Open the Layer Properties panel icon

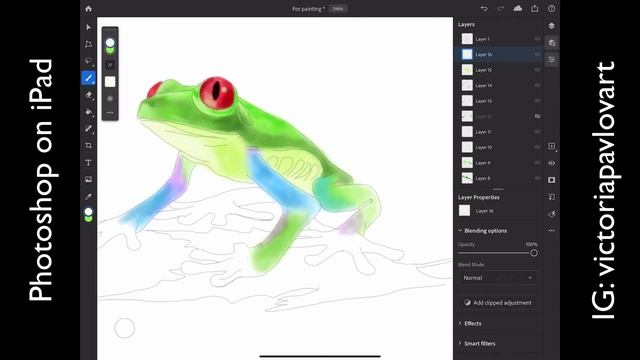click(551, 60)
